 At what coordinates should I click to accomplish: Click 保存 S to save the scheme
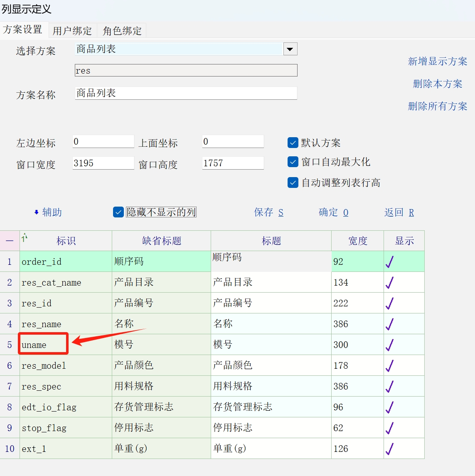pos(268,212)
